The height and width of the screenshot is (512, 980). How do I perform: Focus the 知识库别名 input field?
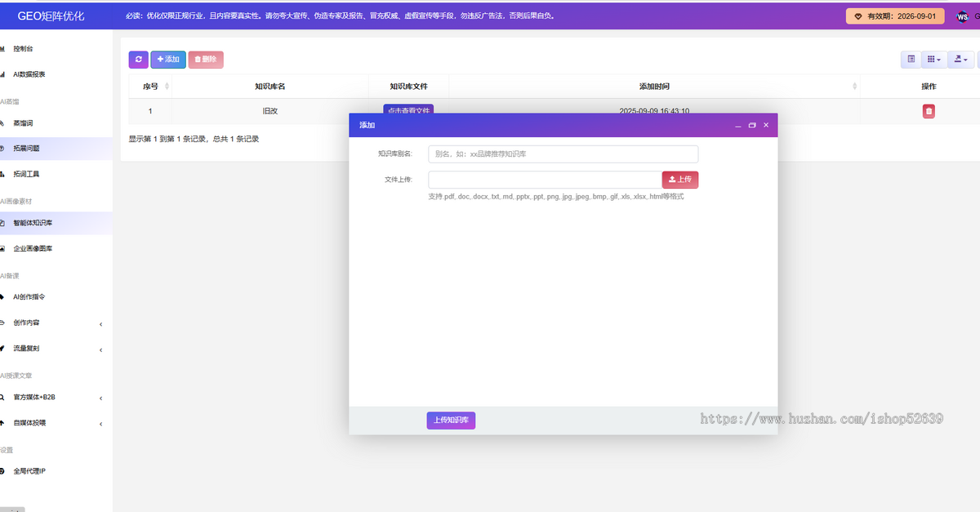pos(563,154)
